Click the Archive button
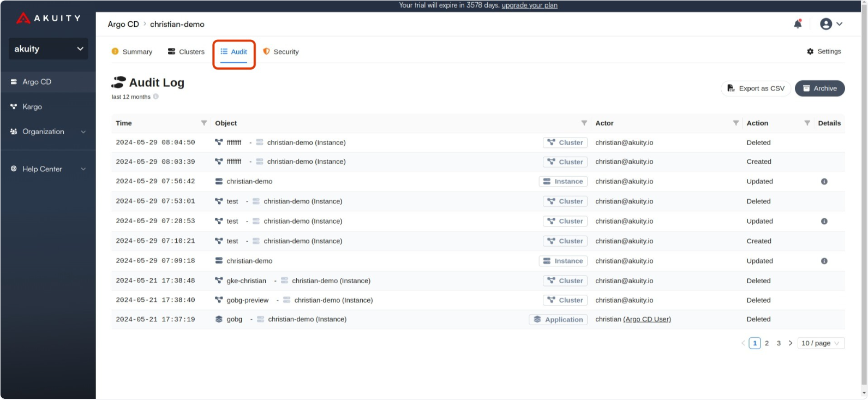Screen dimensions: 868x400 [819, 88]
